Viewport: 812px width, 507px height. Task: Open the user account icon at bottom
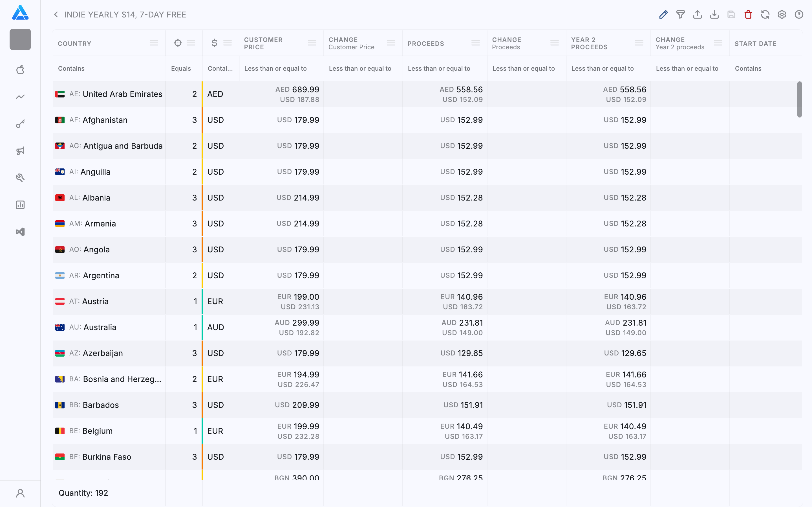[21, 493]
